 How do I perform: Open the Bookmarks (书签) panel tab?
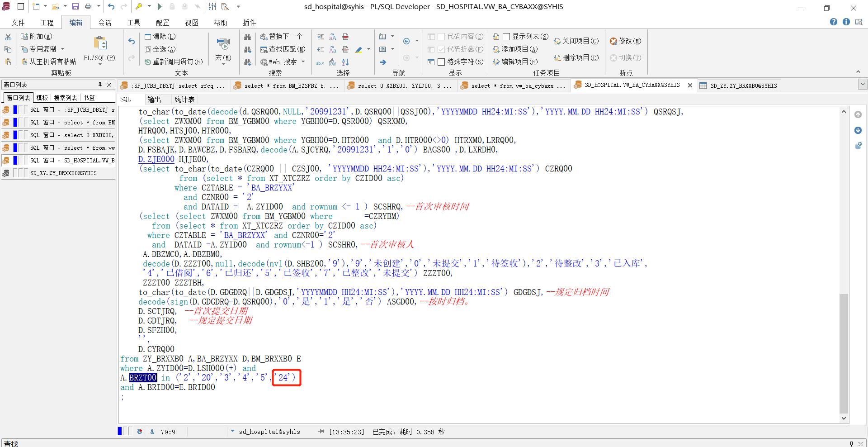pos(90,98)
